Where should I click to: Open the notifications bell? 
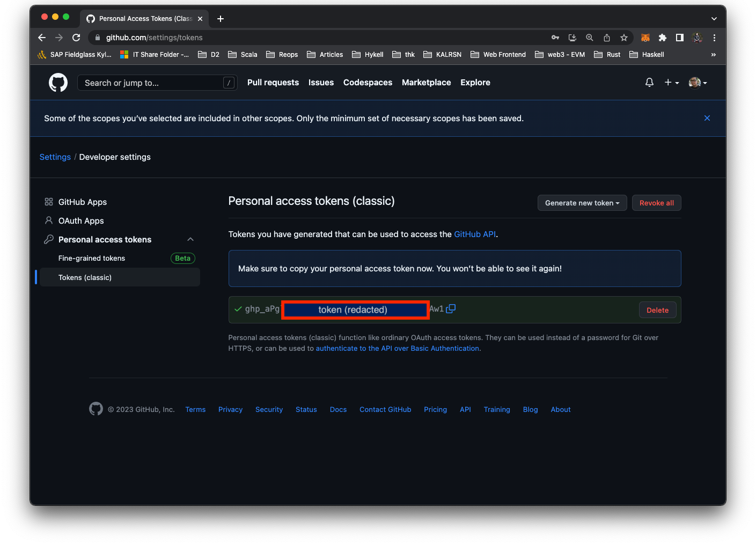point(649,83)
